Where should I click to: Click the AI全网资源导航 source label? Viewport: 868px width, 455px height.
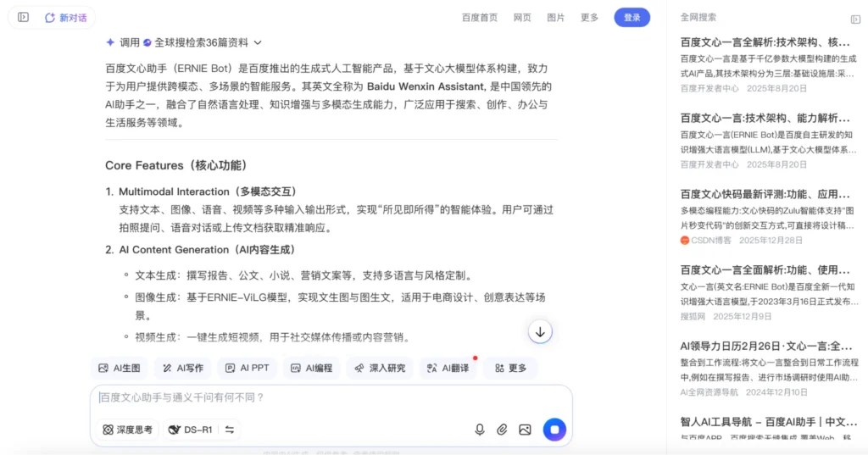click(x=709, y=392)
